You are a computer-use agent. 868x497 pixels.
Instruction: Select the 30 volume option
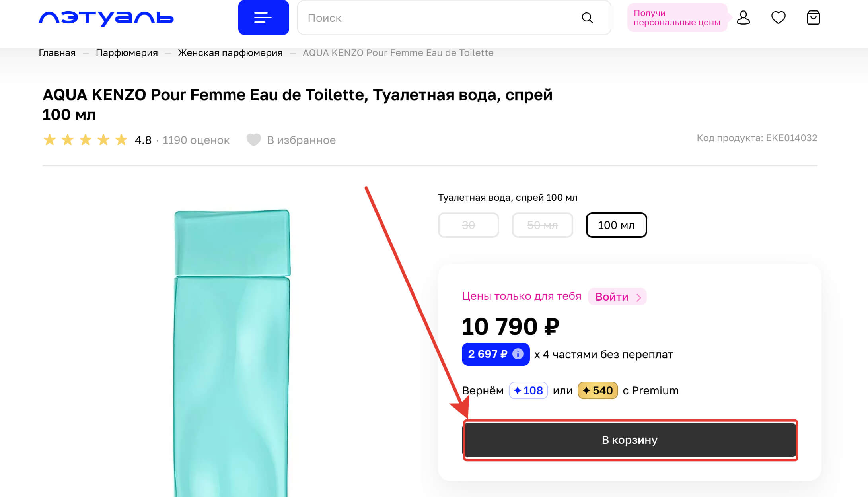468,225
